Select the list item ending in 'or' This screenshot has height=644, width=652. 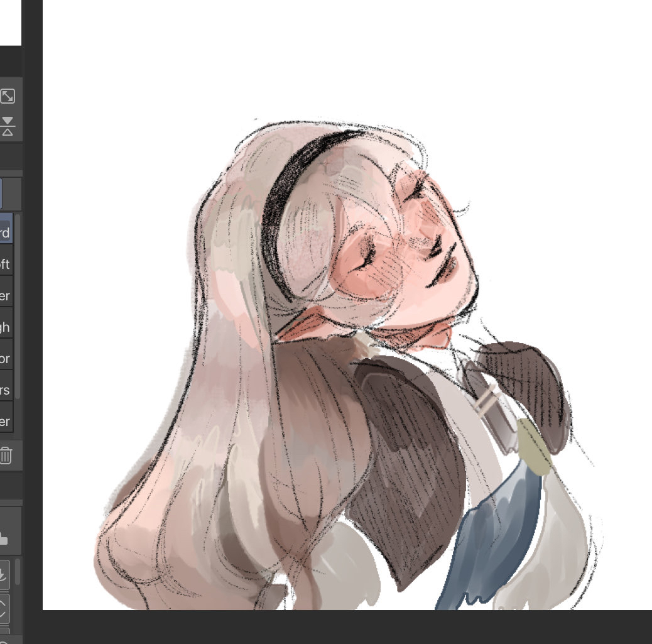5,359
